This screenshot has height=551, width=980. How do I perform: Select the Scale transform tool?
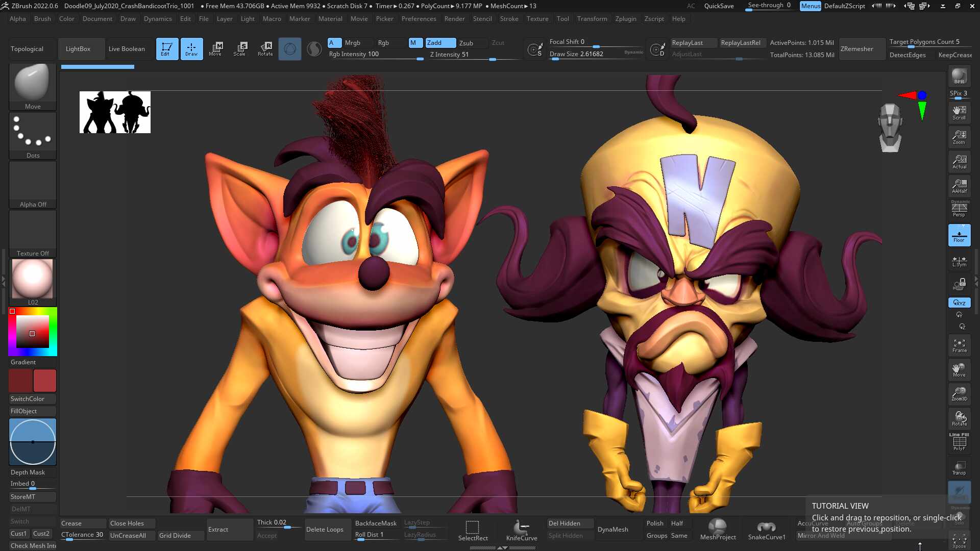[239, 49]
